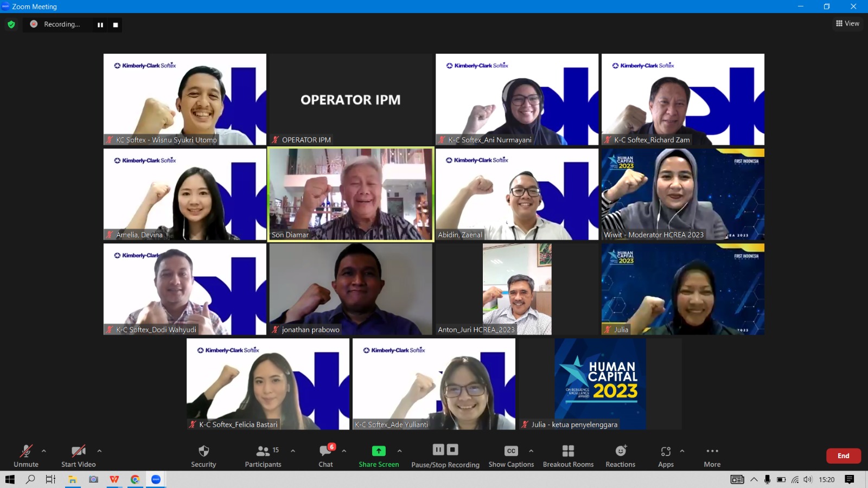The image size is (868, 488).
Task: Open the Security shield icon
Action: [203, 451]
